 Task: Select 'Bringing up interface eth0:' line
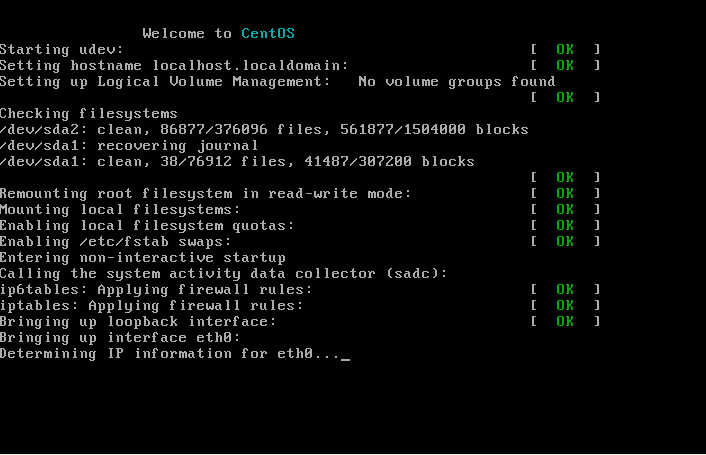pos(120,338)
